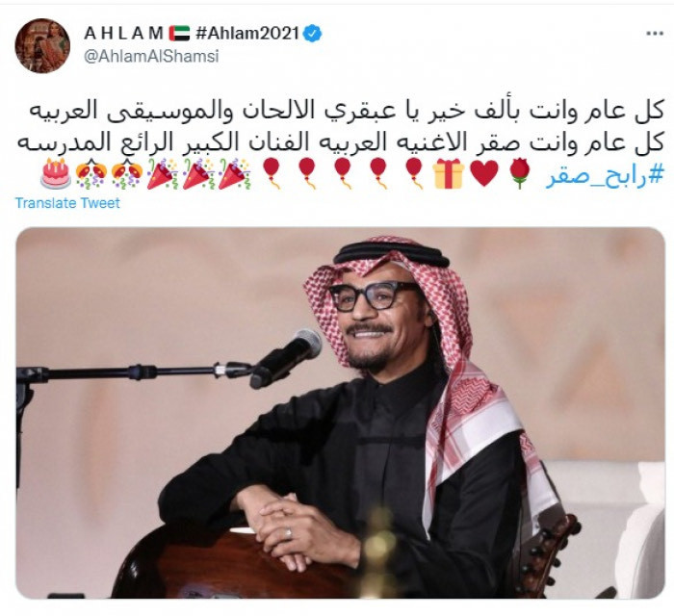Click the Translate Tweet link
The image size is (674, 616).
pos(67,203)
